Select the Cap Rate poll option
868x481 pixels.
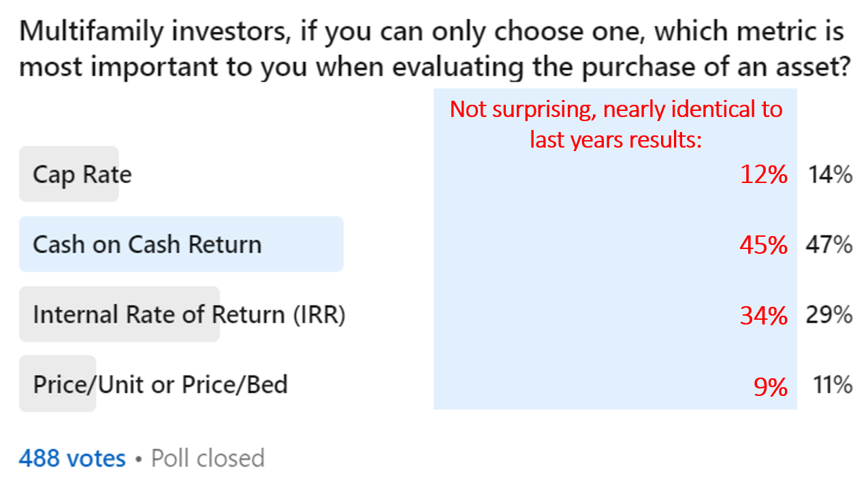pyautogui.click(x=82, y=175)
